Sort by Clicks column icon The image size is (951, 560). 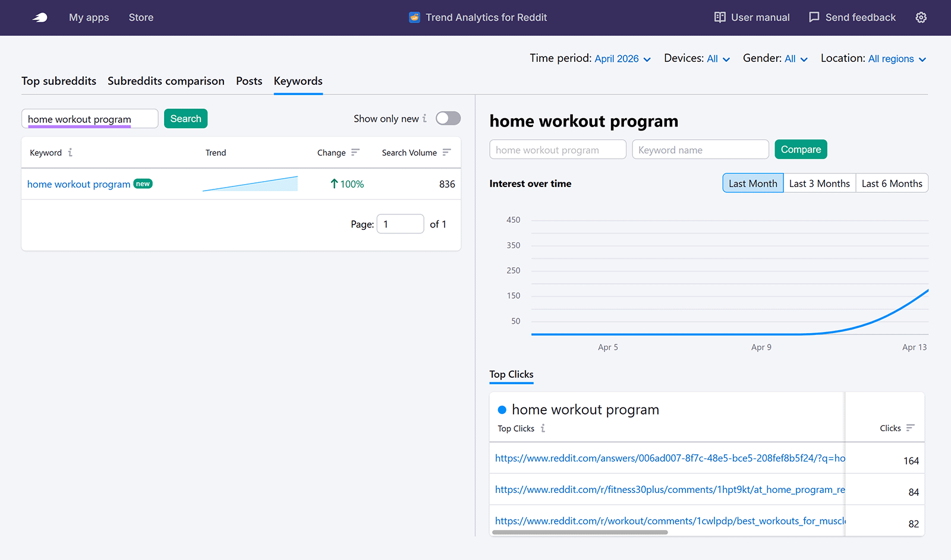[x=910, y=428]
